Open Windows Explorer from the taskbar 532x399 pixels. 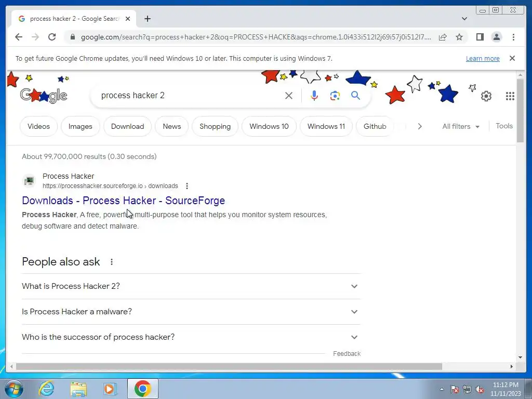[x=78, y=389]
